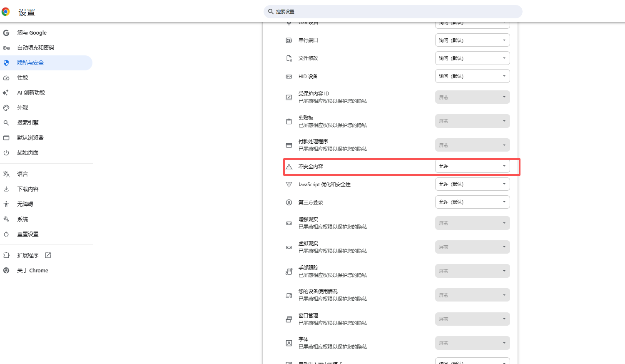Click the V8 icon beside JavaScript 优化和安全性
The height and width of the screenshot is (364, 625).
point(289,184)
